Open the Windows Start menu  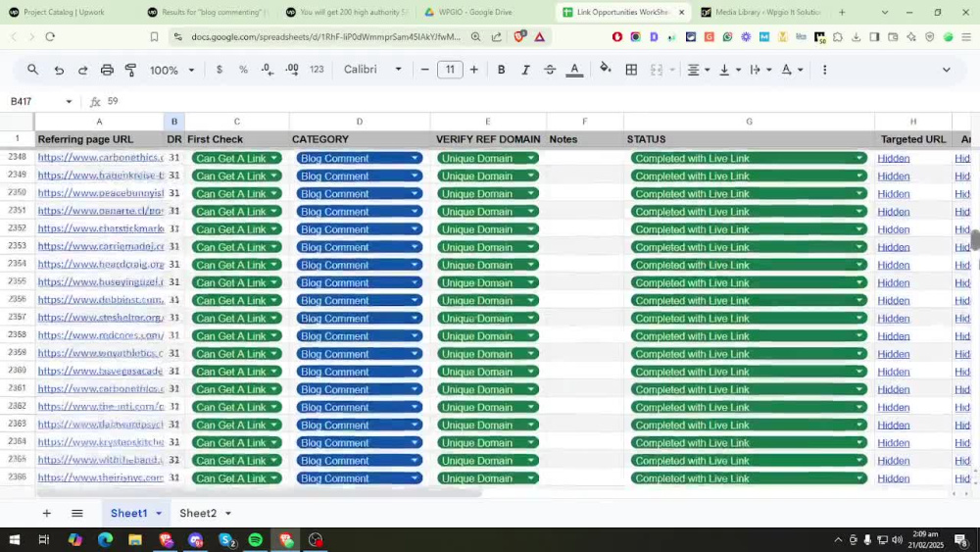pyautogui.click(x=14, y=539)
